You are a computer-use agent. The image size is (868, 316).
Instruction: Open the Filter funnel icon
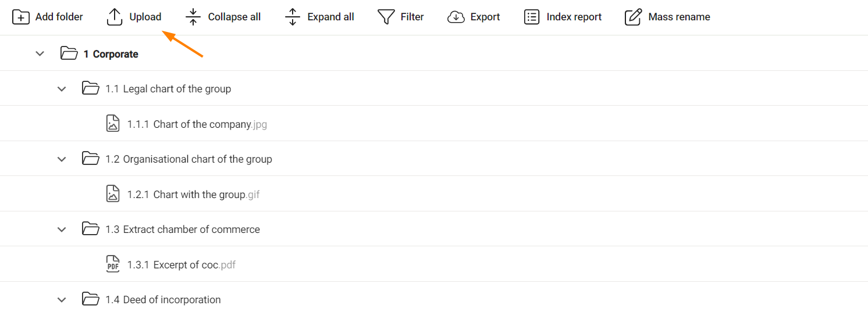[x=386, y=17]
